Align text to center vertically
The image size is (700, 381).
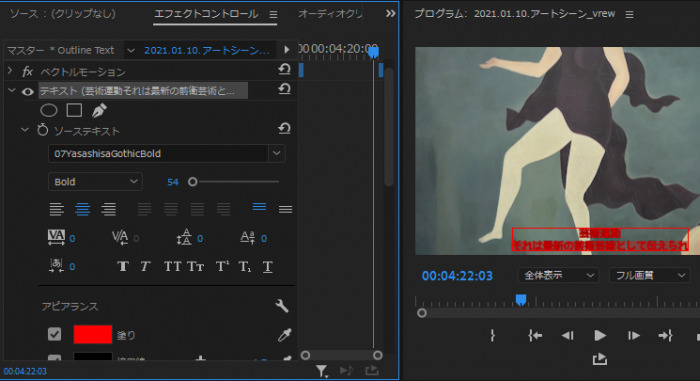[x=285, y=209]
